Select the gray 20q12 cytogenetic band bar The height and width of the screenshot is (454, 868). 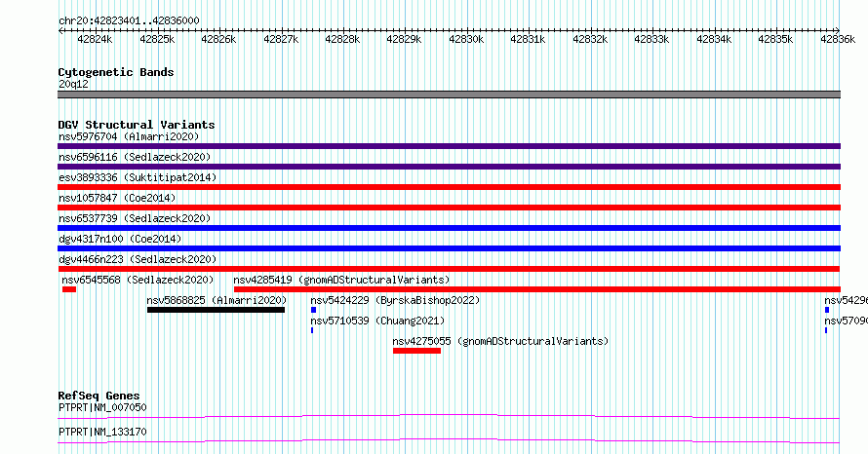tap(449, 95)
